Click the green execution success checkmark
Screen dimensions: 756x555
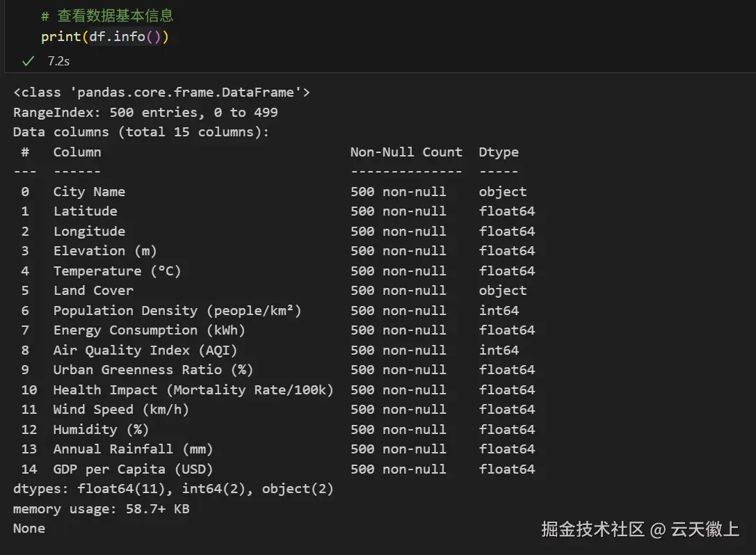(29, 61)
